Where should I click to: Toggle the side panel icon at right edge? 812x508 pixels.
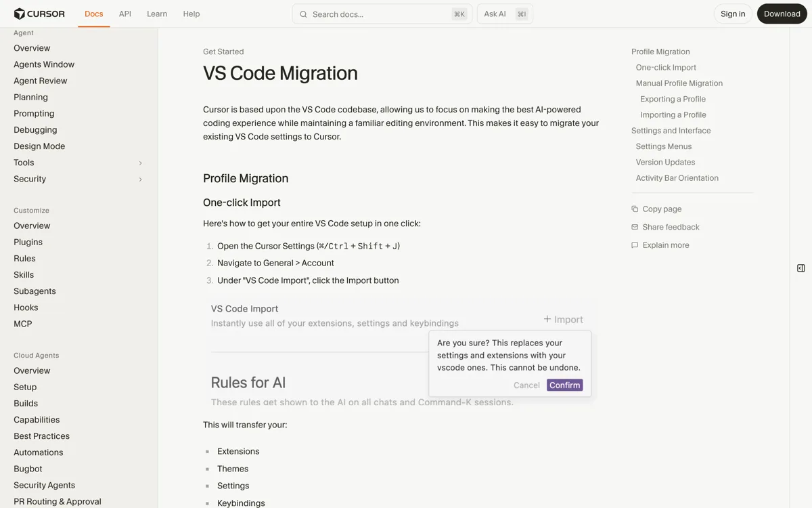pos(801,268)
